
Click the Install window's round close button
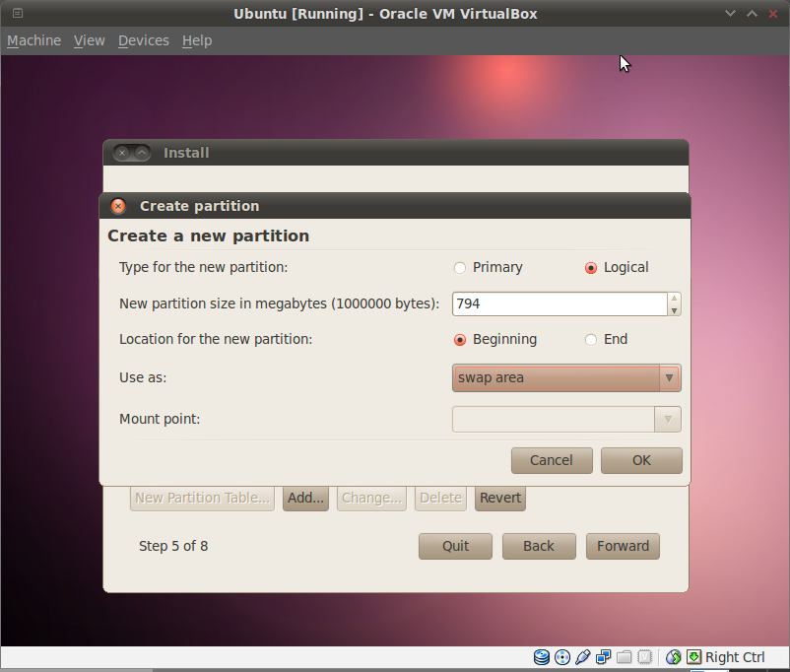coord(122,153)
